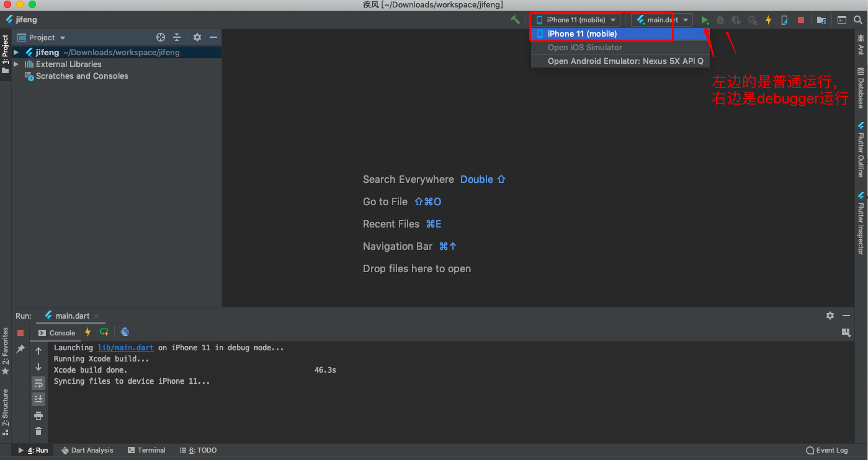Viewport: 868px width, 460px height.
Task: Collapse all in the Project panel
Action: tap(177, 37)
